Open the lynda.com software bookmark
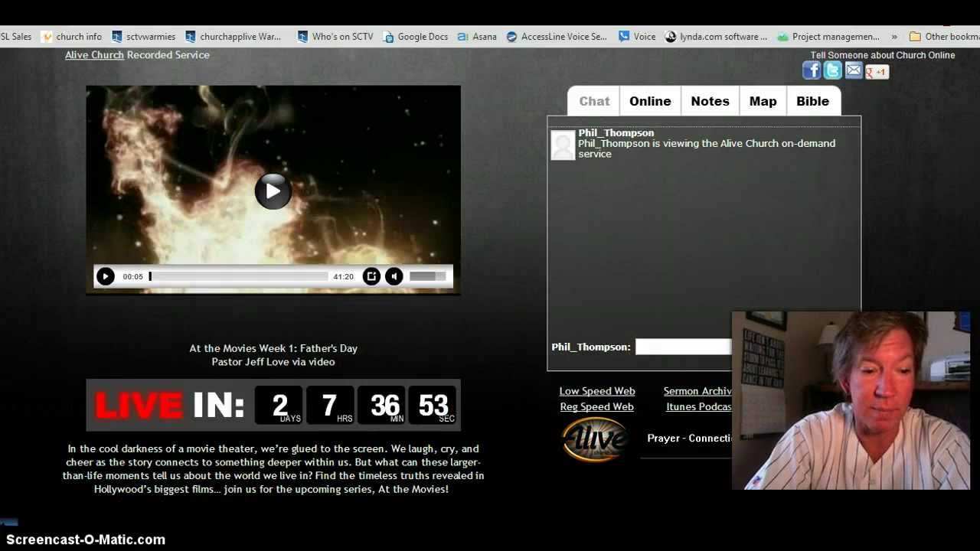The width and height of the screenshot is (980, 551). [x=716, y=36]
